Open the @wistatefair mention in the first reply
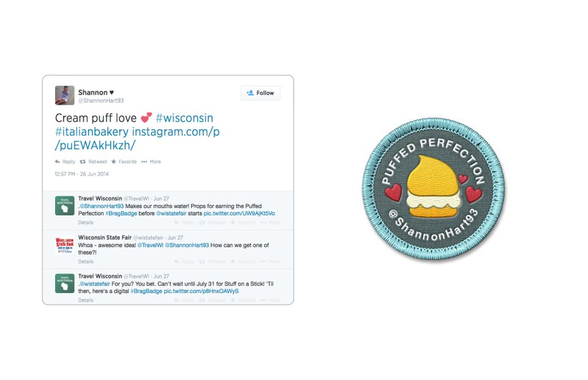The image size is (588, 380). tap(171, 213)
